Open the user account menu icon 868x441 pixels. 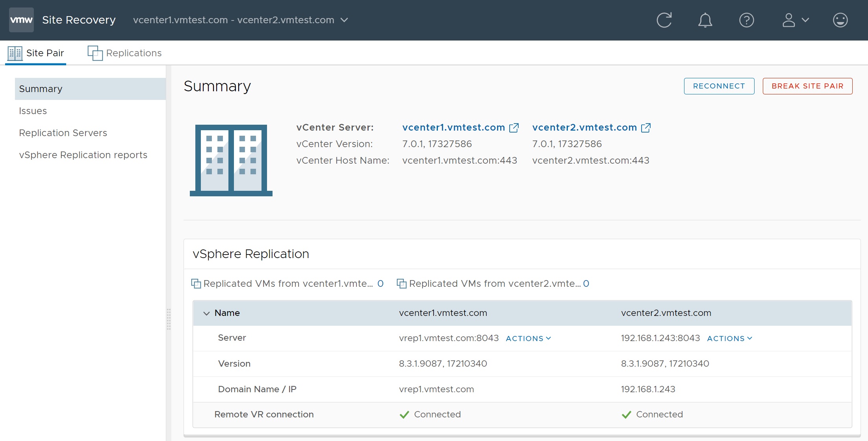795,20
